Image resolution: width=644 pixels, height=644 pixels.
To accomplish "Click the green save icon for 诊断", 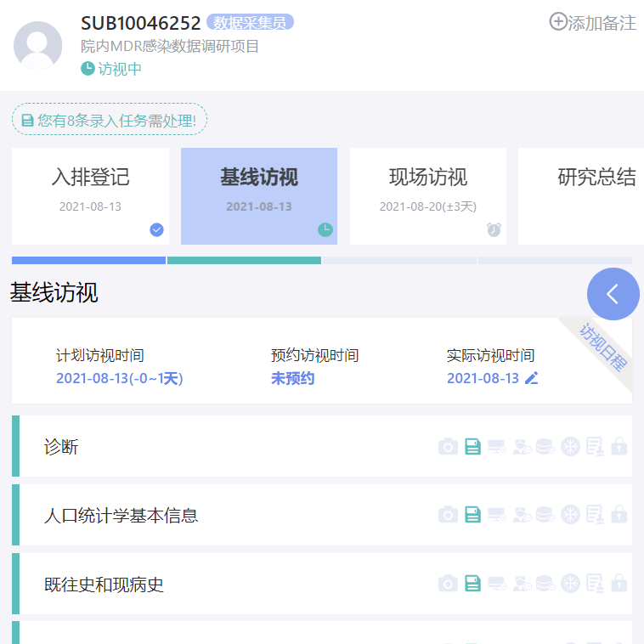I will tap(472, 446).
